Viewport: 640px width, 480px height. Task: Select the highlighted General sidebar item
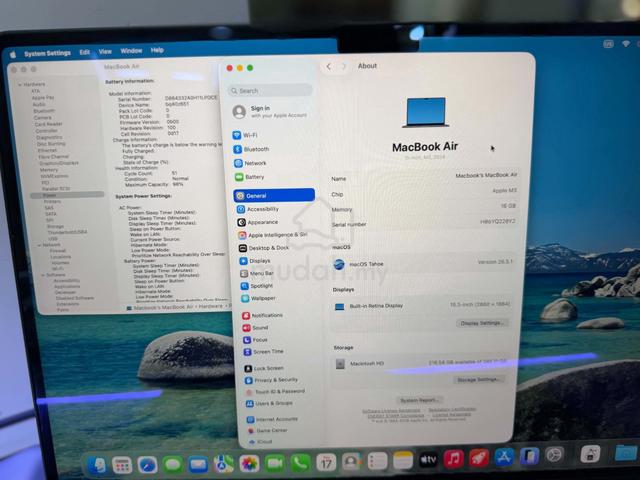click(x=274, y=196)
